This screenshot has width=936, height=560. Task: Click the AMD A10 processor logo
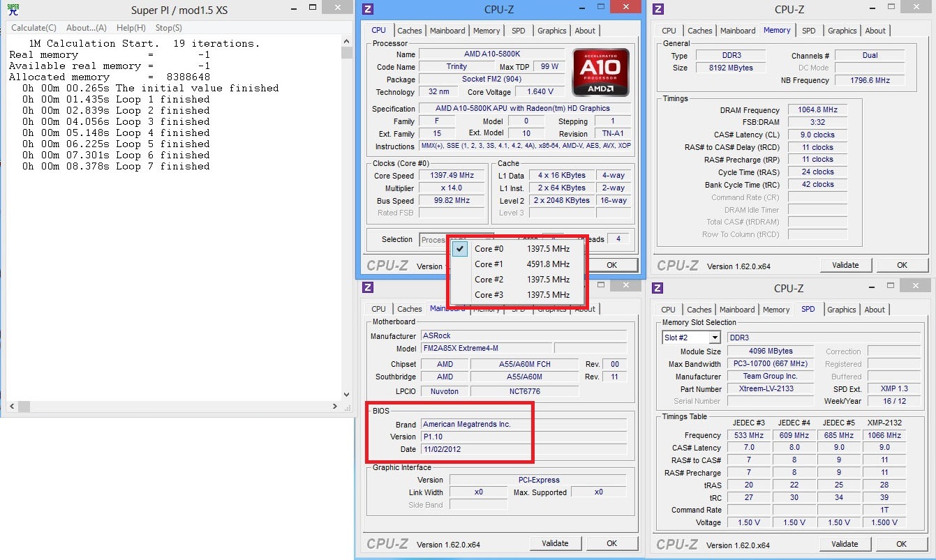[600, 72]
